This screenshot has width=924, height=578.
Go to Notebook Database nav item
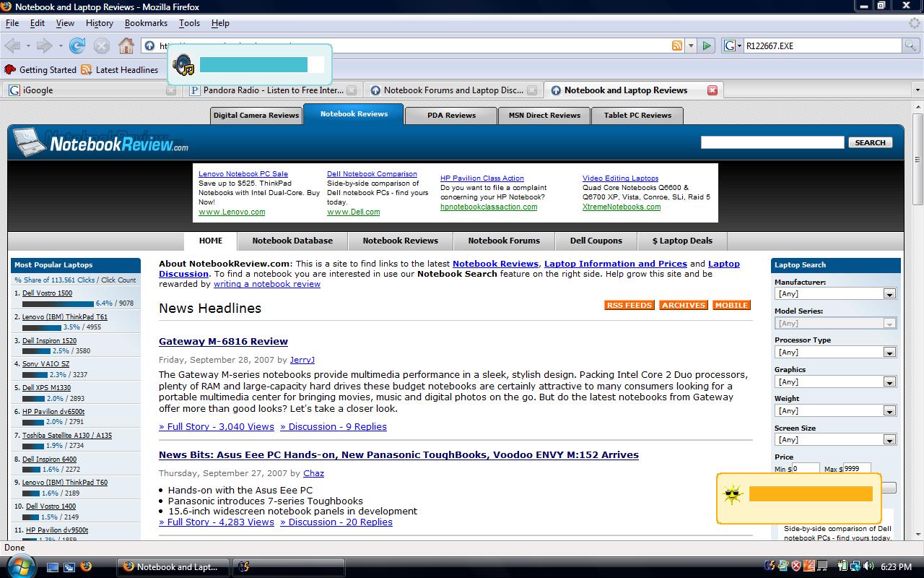coord(292,241)
